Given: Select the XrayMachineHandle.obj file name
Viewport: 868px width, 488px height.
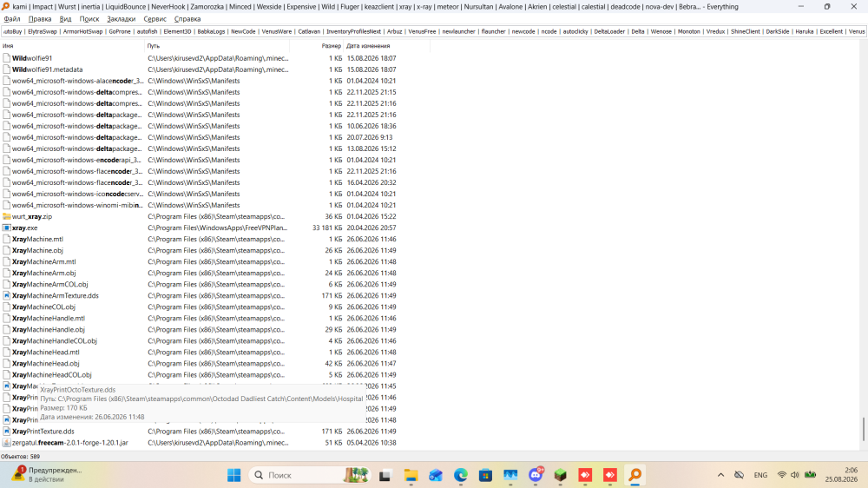Looking at the screenshot, I should (48, 330).
